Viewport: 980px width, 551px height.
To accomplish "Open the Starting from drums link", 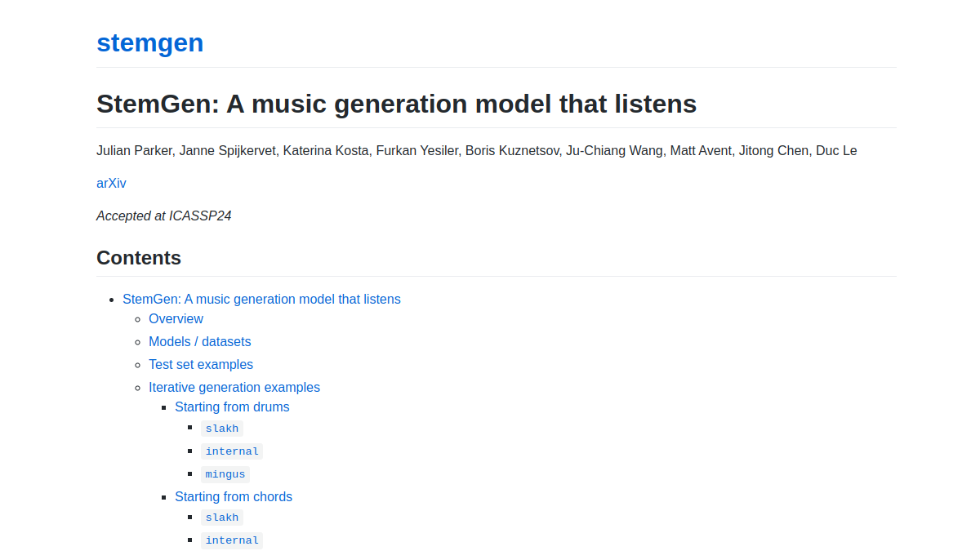I will coord(232,407).
